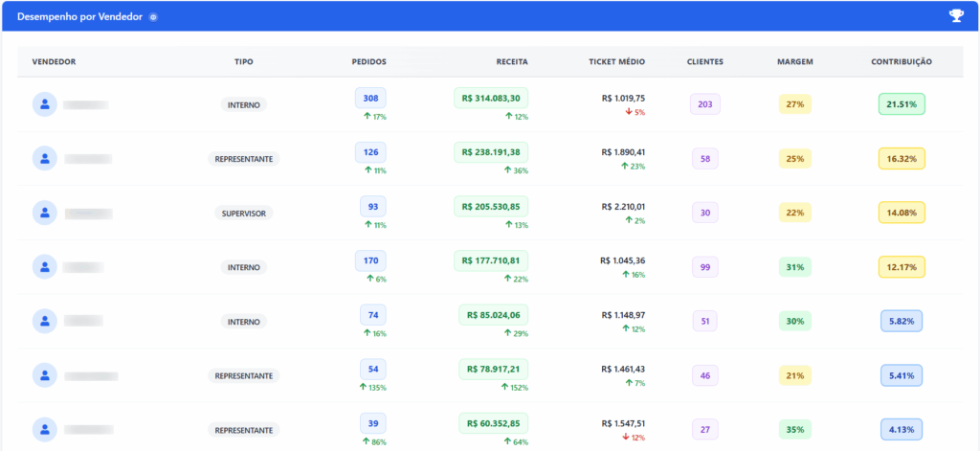Click the 203 clients badge
Viewport: 980px width, 451px height.
(x=704, y=104)
